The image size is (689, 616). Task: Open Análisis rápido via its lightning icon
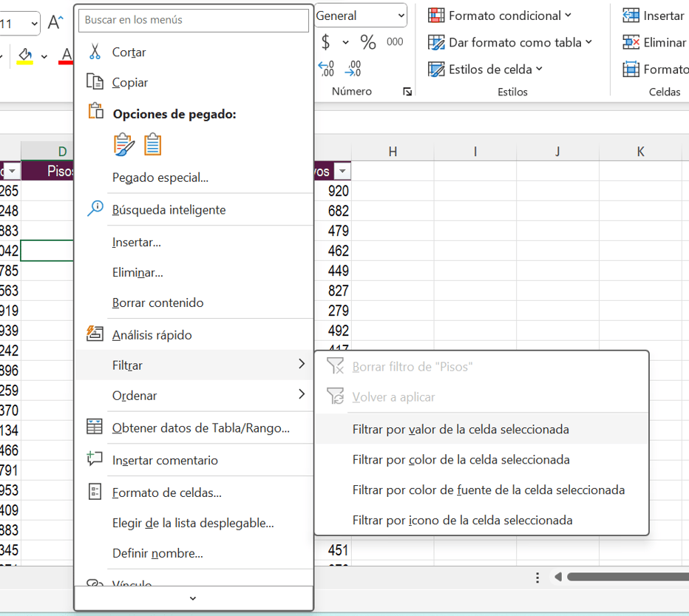pos(95,334)
